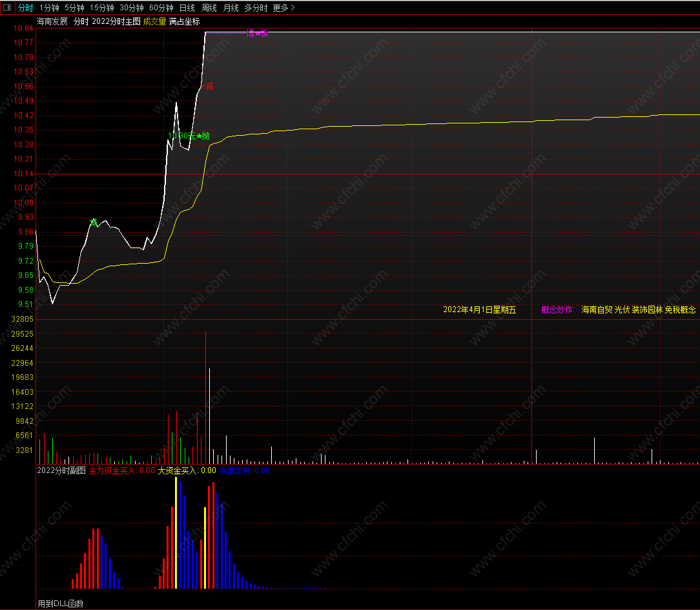Switch to the 60分钟 chart tab
700x610 pixels.
161,8
